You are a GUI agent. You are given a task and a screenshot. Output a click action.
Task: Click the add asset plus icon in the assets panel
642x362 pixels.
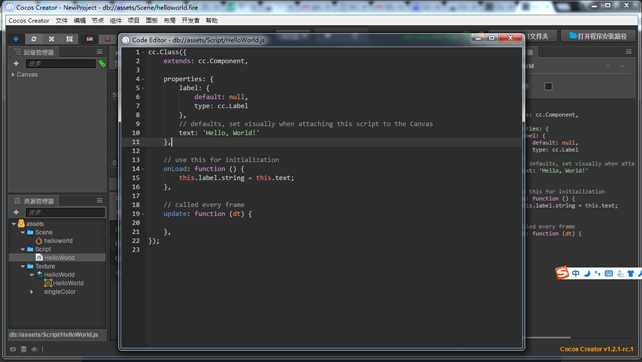tap(16, 212)
